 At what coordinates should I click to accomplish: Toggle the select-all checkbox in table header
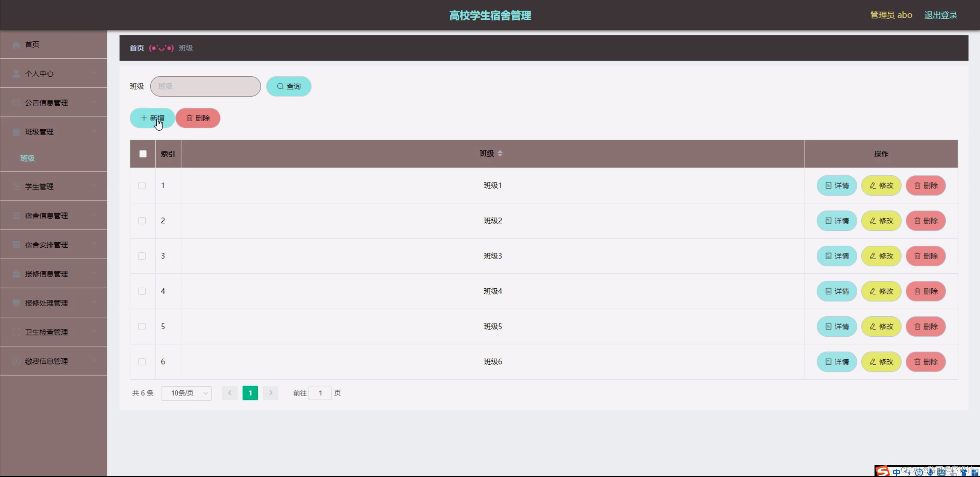pos(143,154)
